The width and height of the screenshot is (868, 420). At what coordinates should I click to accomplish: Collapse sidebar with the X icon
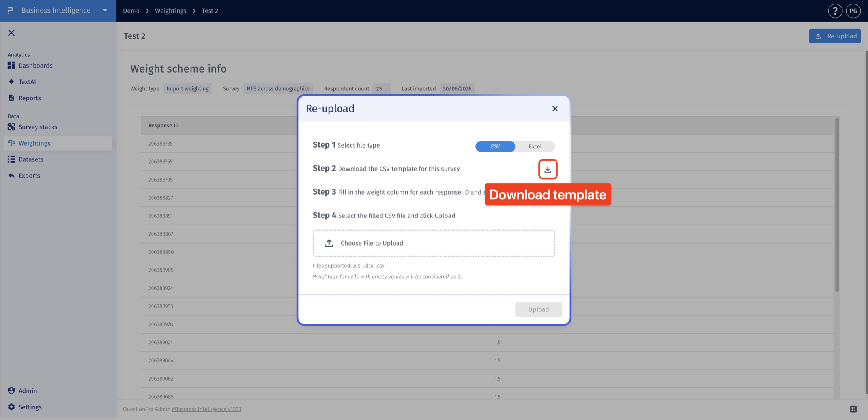(x=11, y=33)
